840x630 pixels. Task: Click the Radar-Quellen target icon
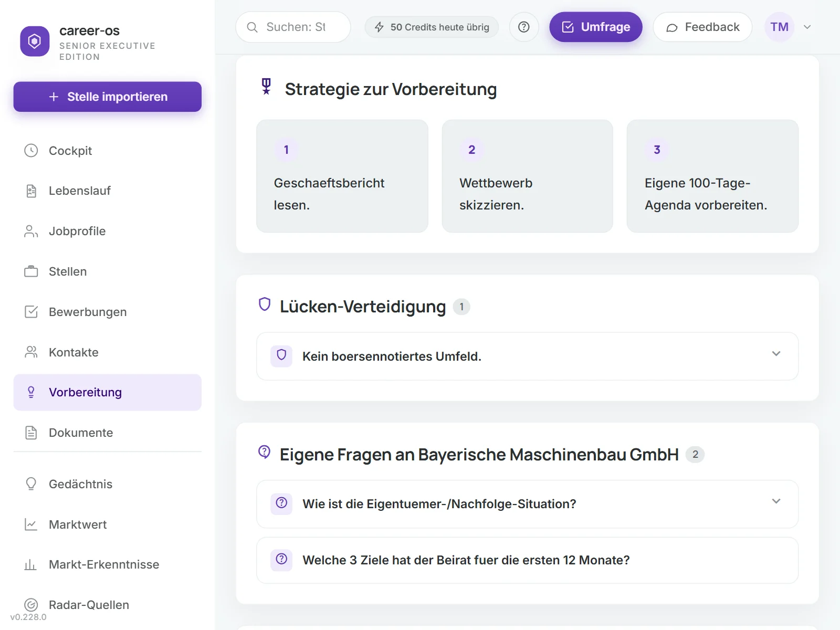click(31, 605)
